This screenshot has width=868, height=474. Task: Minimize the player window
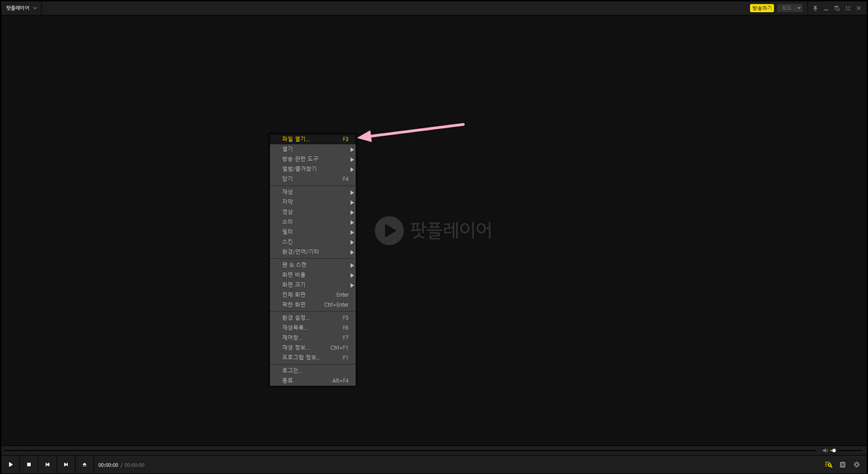[826, 8]
